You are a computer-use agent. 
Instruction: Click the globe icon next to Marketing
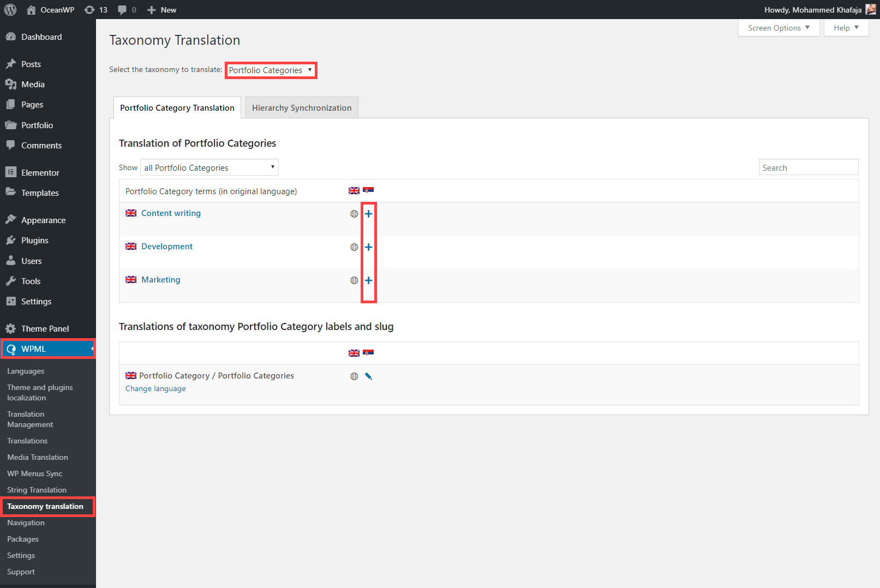point(354,280)
